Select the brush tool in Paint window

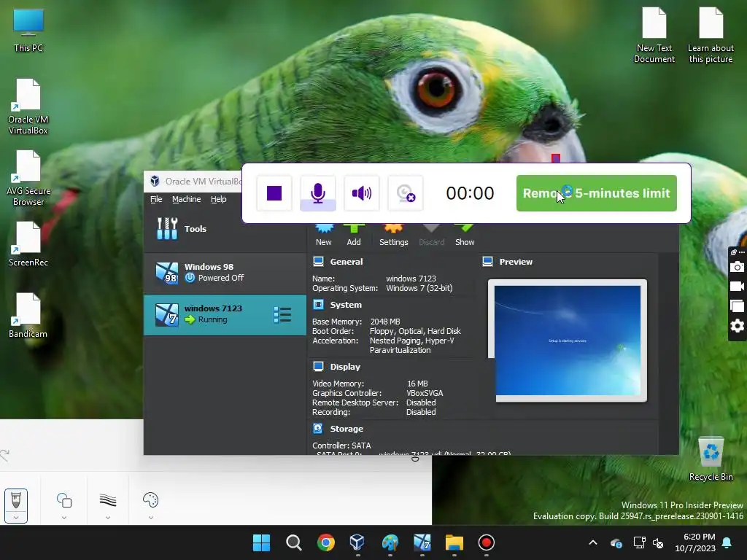pyautogui.click(x=16, y=500)
